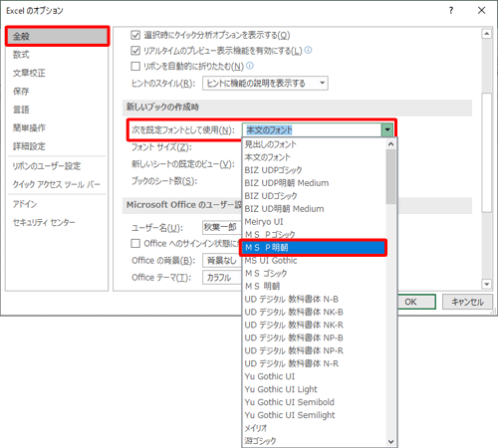Image resolution: width=498 pixels, height=448 pixels.
Task: Choose 本文のフォント in the font list
Action: pos(314,157)
